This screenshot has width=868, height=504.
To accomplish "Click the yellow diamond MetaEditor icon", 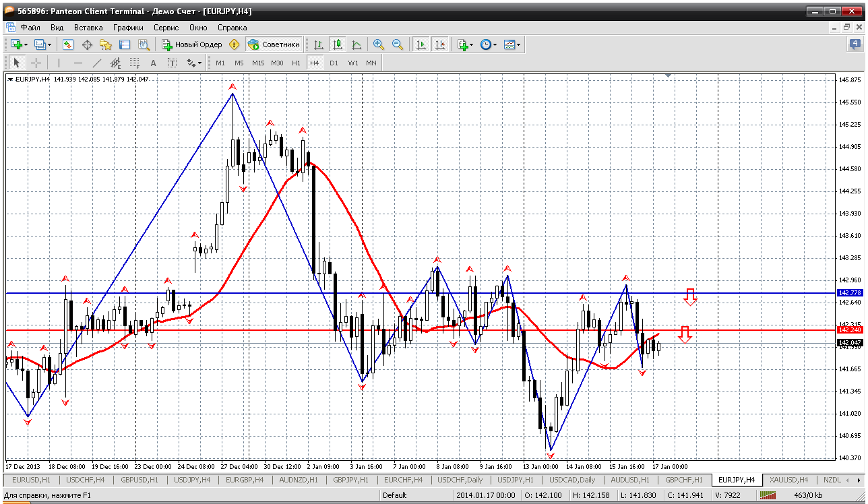I will pos(234,44).
